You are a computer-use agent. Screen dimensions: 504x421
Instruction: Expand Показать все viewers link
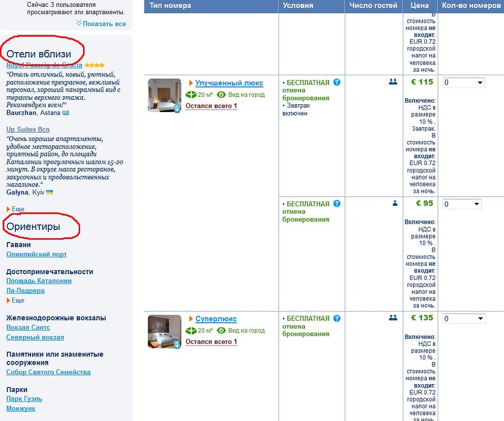(x=101, y=24)
